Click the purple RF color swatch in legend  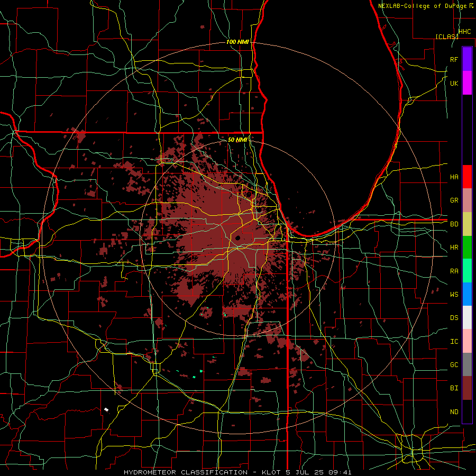pos(467,59)
